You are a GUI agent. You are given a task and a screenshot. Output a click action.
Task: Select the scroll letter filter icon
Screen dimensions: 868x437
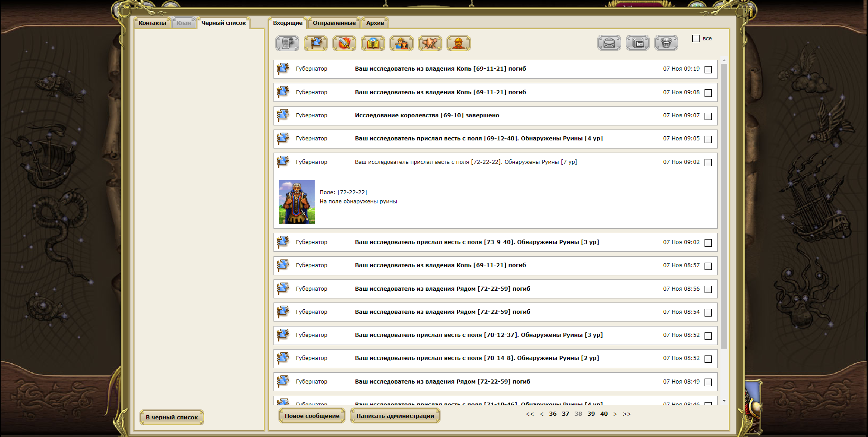click(x=287, y=43)
